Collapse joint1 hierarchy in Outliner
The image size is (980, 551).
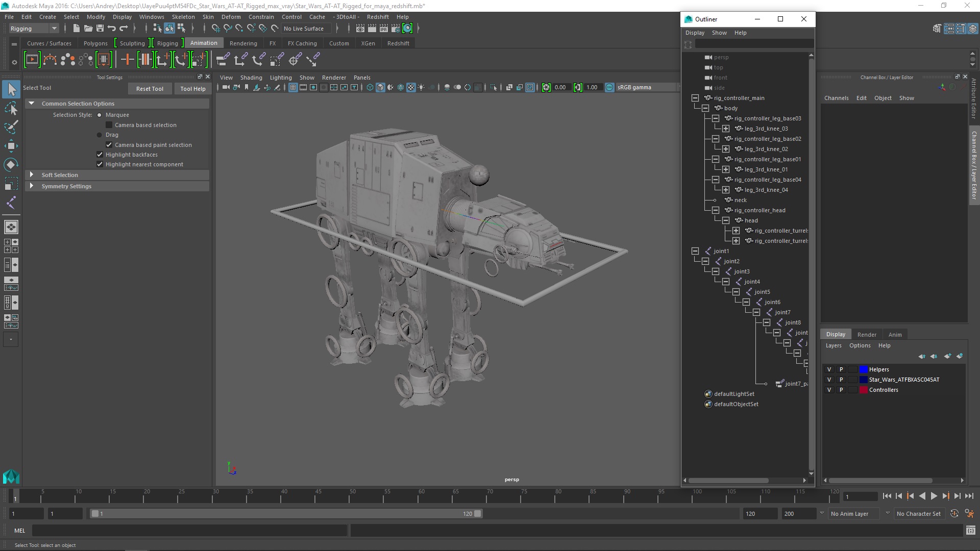click(695, 251)
